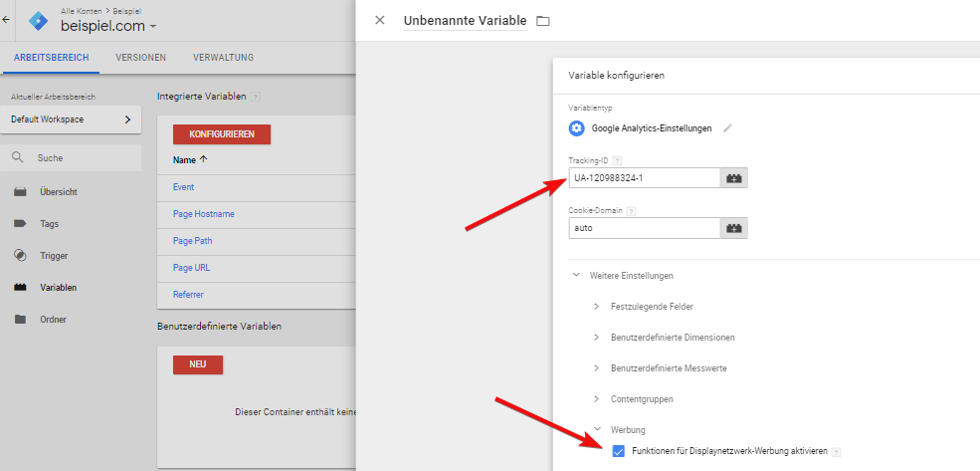Open the beispiel.com container dropdown

[108, 26]
